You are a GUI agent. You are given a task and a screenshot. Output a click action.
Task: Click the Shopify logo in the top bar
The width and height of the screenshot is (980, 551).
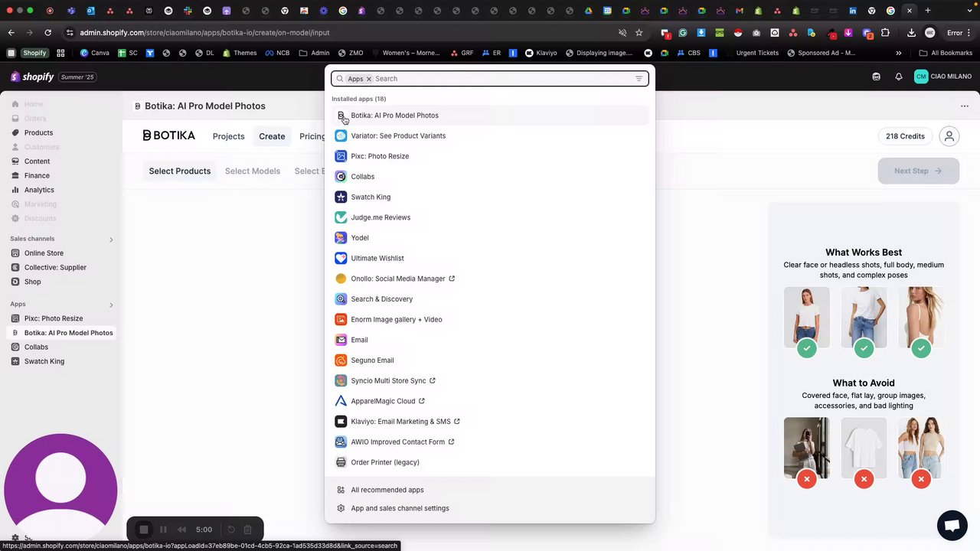(32, 77)
